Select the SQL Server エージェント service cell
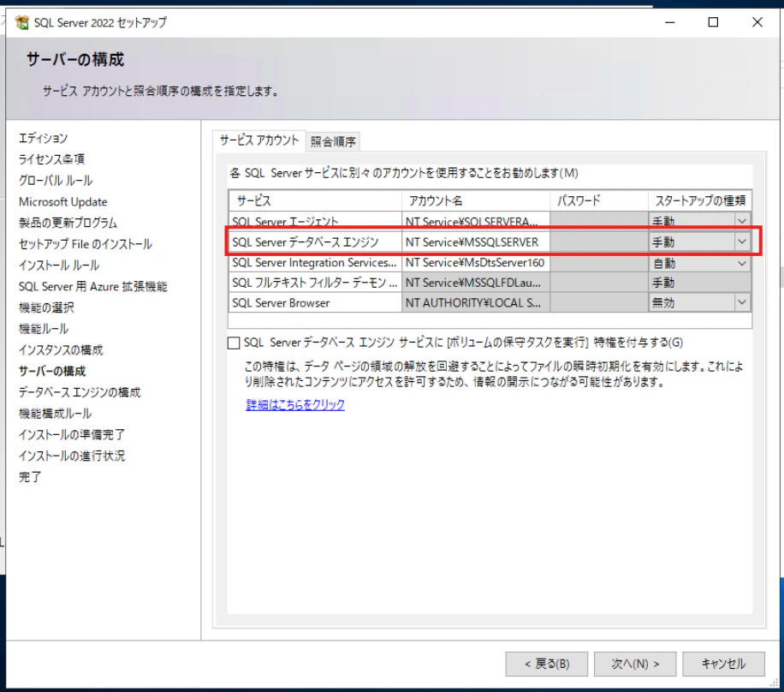Image resolution: width=784 pixels, height=692 pixels. [x=316, y=221]
